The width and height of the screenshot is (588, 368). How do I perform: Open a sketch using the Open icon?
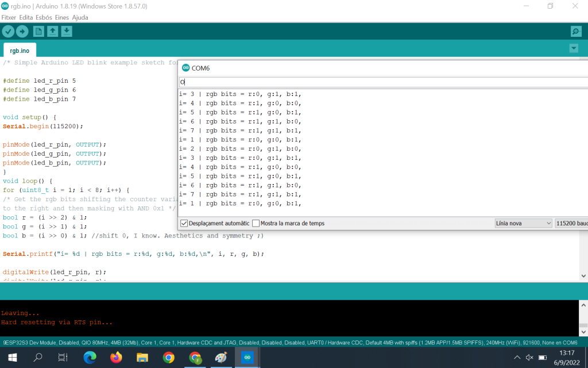[x=53, y=32]
